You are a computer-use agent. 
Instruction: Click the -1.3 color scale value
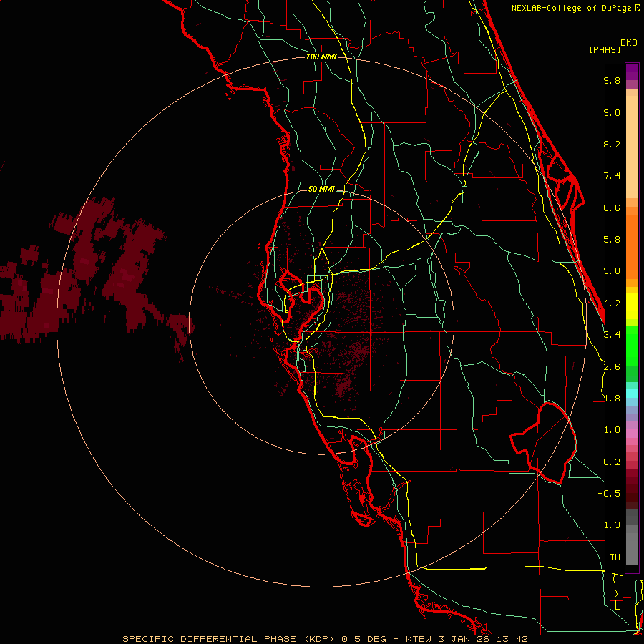[609, 525]
